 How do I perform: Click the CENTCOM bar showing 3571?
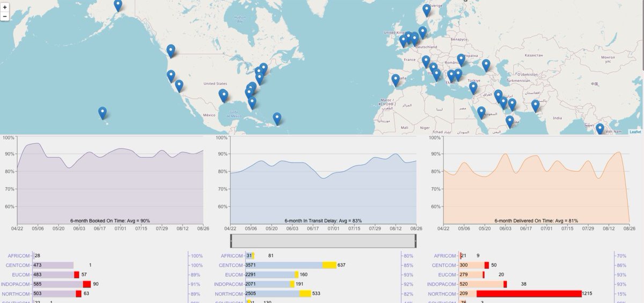(x=284, y=265)
